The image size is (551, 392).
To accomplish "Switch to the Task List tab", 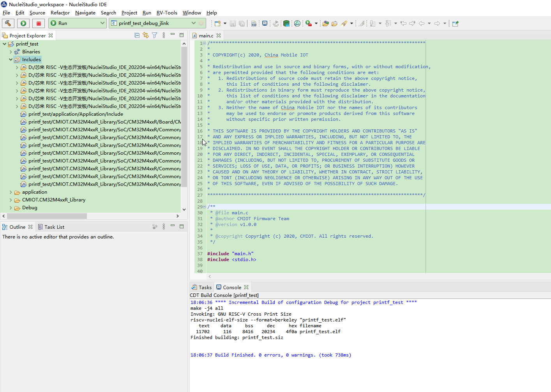I will click(x=51, y=227).
